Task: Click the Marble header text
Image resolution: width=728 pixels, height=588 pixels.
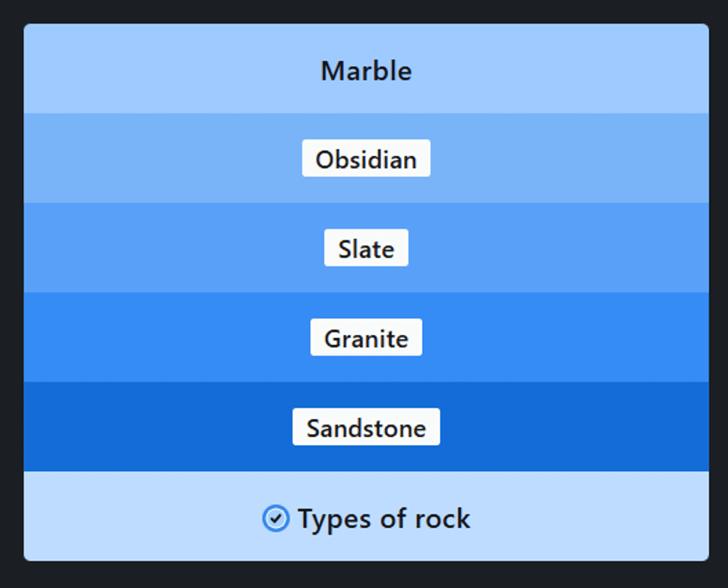Action: pos(366,71)
